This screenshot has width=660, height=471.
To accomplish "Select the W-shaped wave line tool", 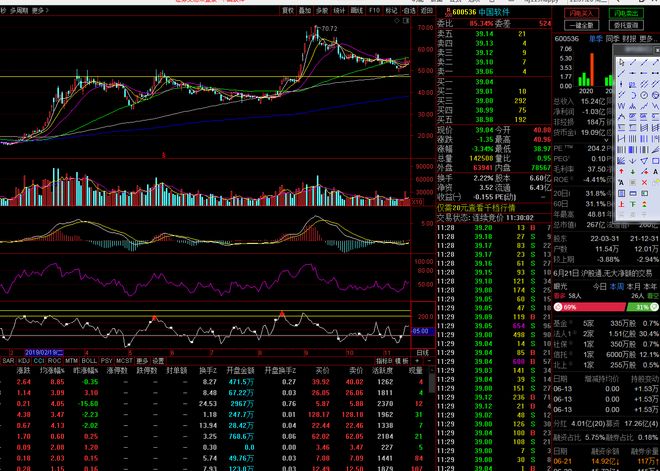I will coord(620,105).
